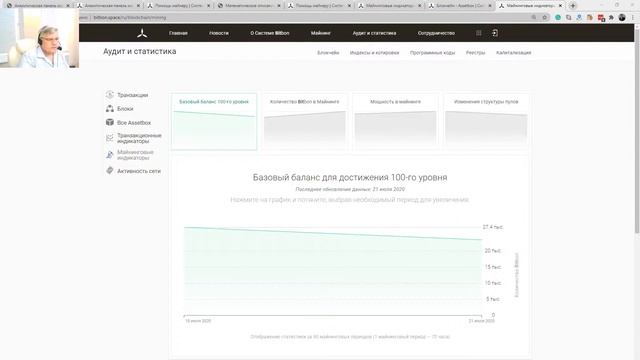640x360 pixels.
Task: Open Майнинговые индикаторы in the sidebar
Action: pos(135,155)
